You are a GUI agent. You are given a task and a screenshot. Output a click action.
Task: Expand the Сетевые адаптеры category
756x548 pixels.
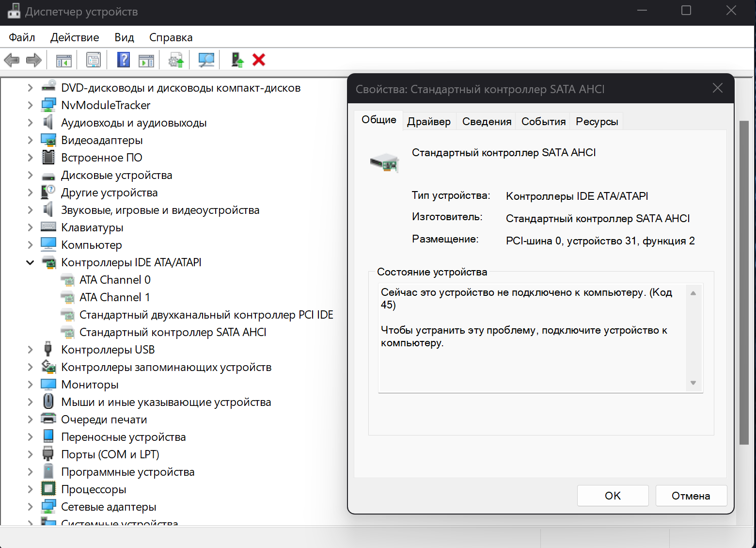[30, 507]
